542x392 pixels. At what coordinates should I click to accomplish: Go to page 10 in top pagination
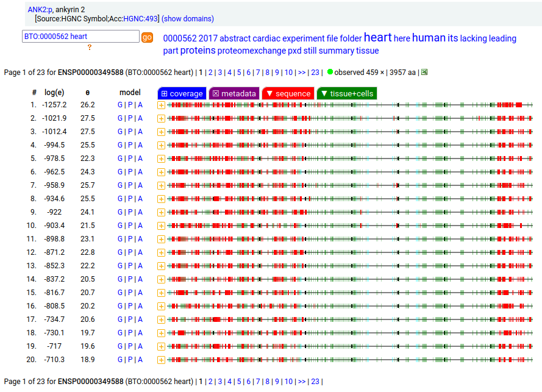pos(288,73)
